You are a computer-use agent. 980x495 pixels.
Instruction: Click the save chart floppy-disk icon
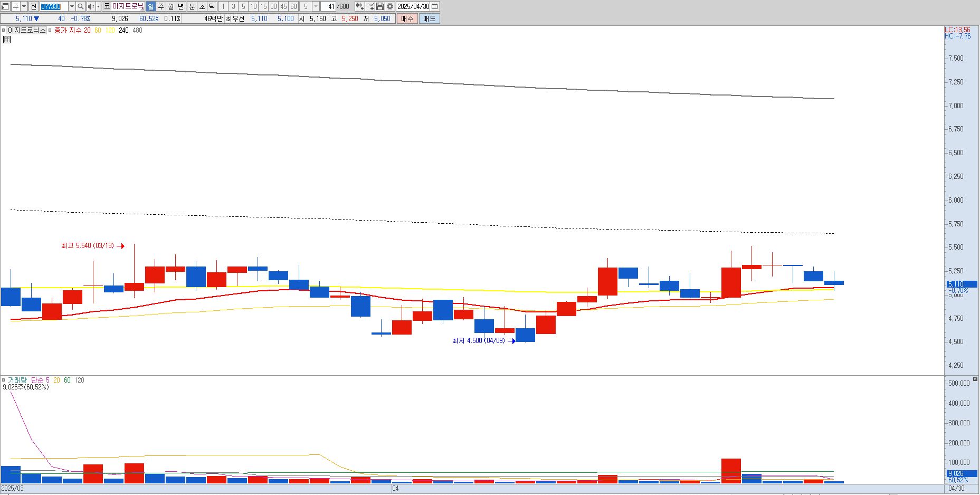tap(380, 6)
